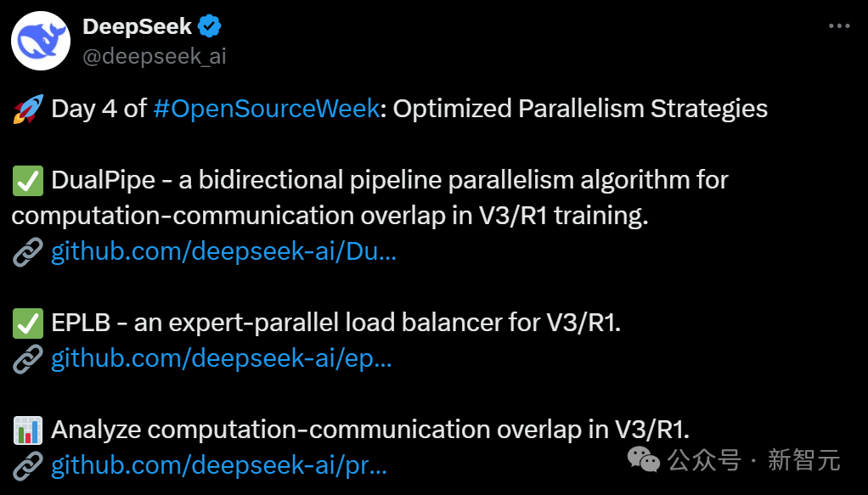Viewport: 868px width, 495px height.
Task: Click the rocket emoji before Day 4
Action: pos(28,109)
